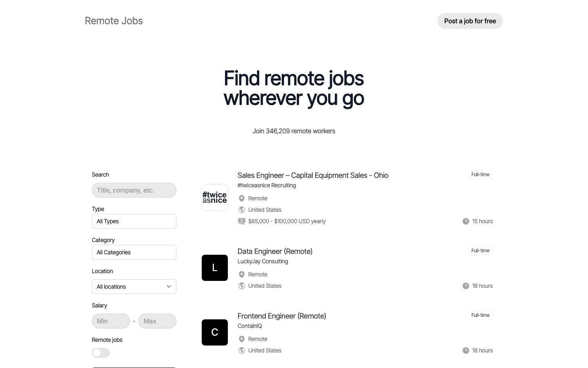Viewport: 588px width, 368px height.
Task: Enable the Remote jobs toggle switch
Action: 100,352
